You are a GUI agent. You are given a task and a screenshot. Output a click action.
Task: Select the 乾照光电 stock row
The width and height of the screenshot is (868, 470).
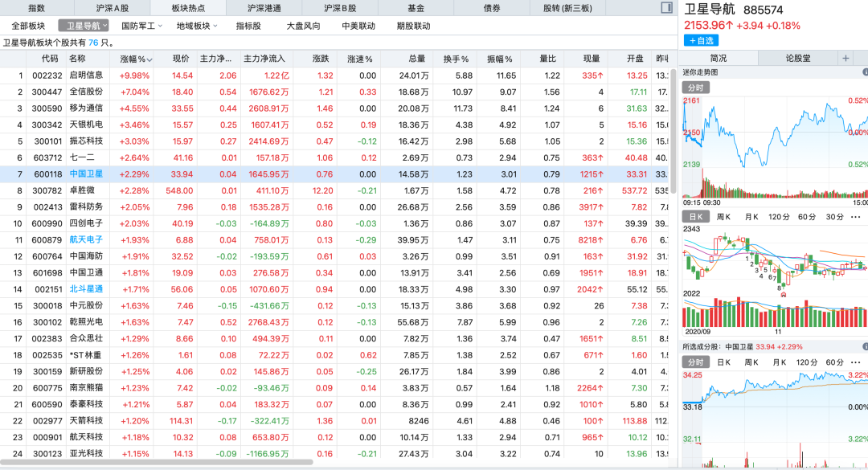(334, 321)
